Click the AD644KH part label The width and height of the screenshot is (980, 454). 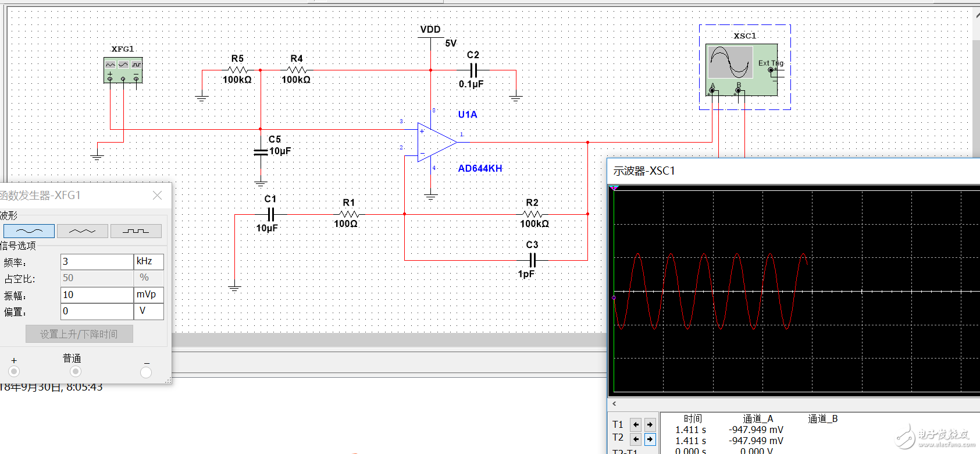tap(480, 168)
